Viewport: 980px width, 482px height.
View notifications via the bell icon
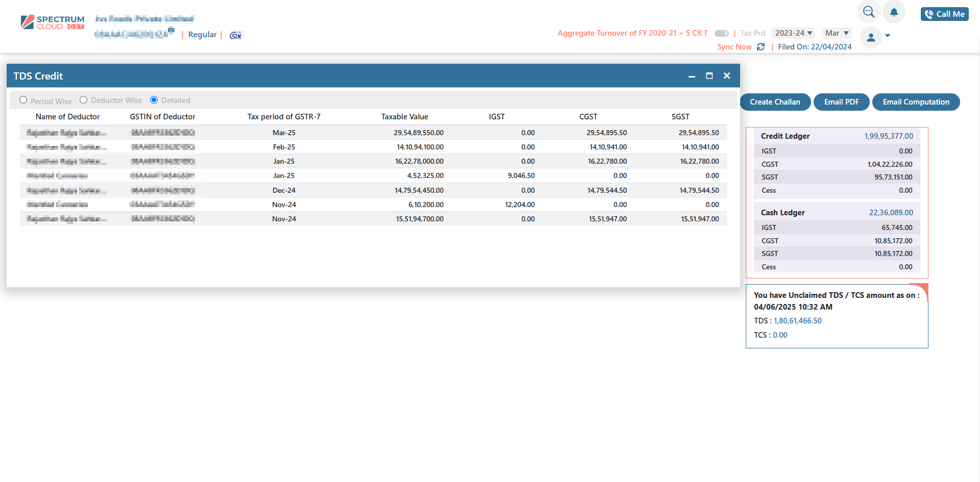(x=894, y=11)
